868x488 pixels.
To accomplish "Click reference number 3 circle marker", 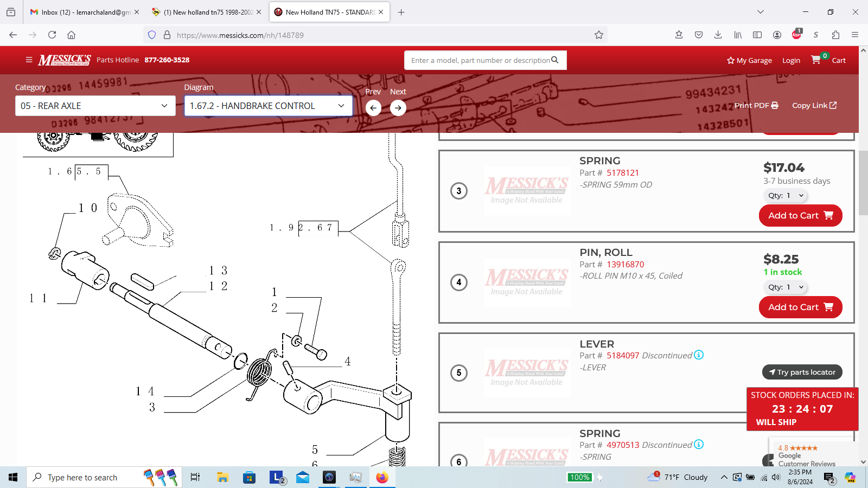I will coord(459,191).
